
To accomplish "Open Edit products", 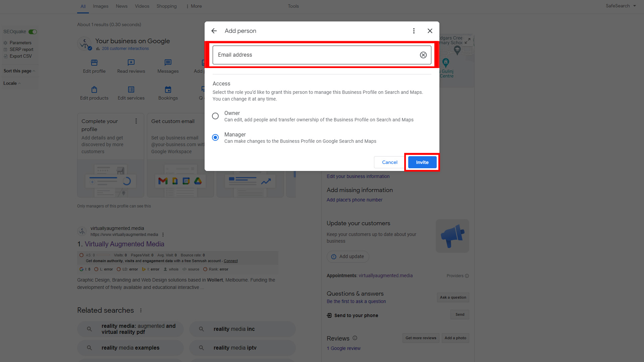I will 94,93.
